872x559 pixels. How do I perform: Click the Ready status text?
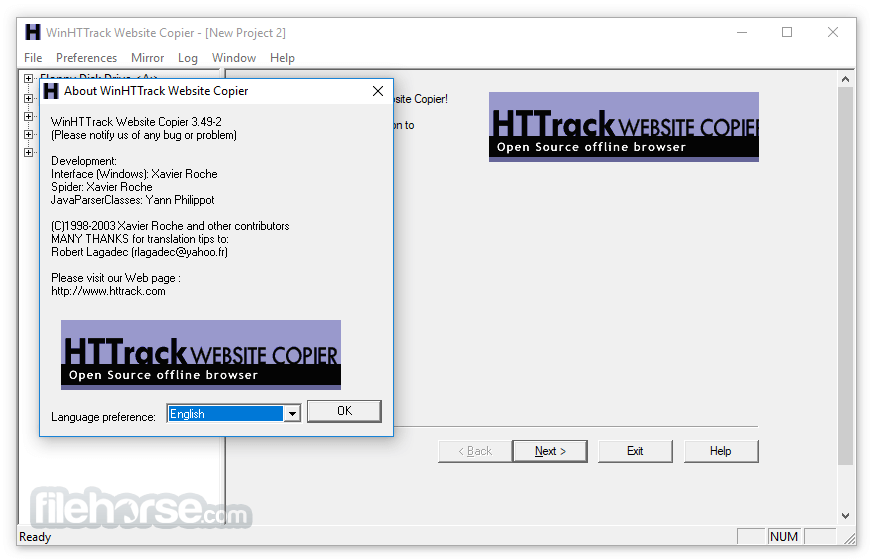[35, 537]
